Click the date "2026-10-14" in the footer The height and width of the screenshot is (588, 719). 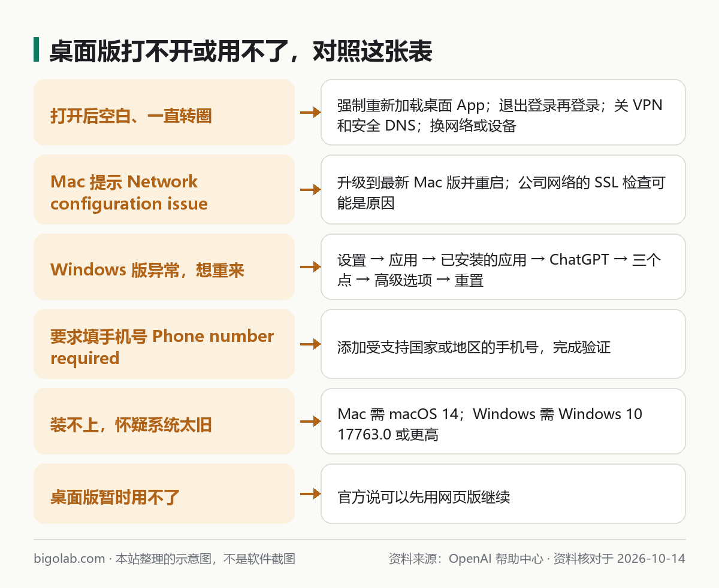click(651, 559)
